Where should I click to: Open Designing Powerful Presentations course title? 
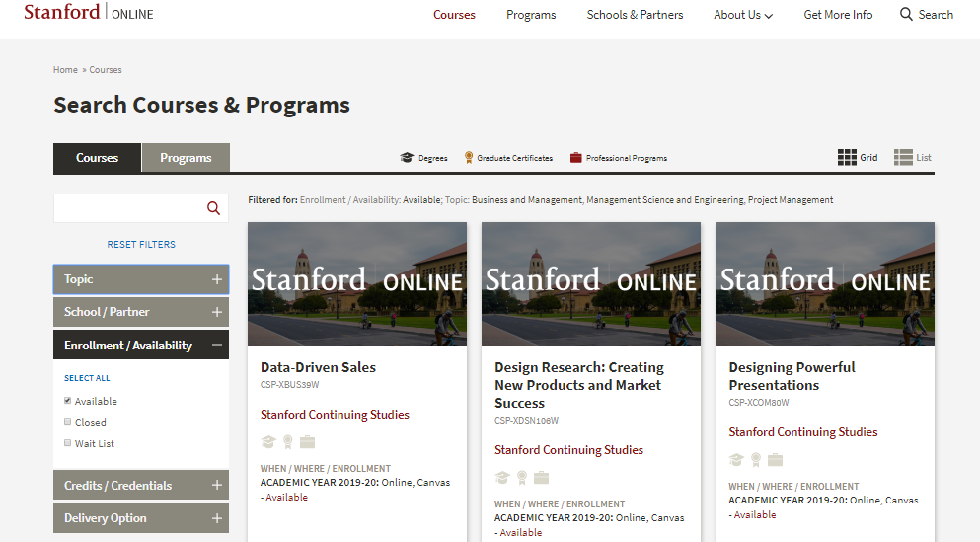(792, 376)
